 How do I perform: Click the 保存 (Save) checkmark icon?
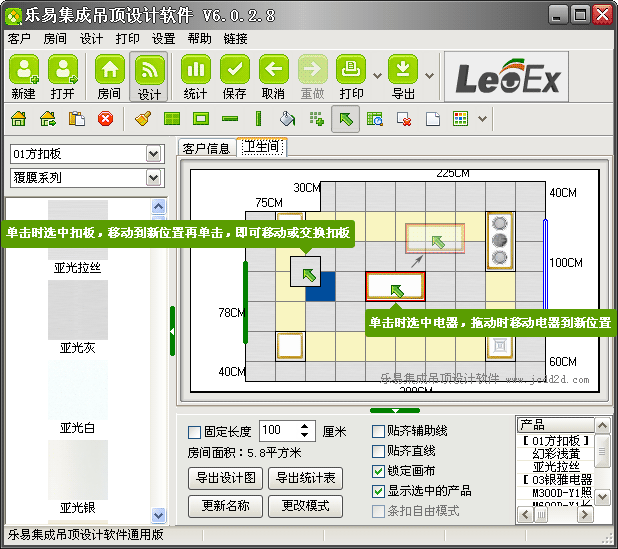point(234,71)
